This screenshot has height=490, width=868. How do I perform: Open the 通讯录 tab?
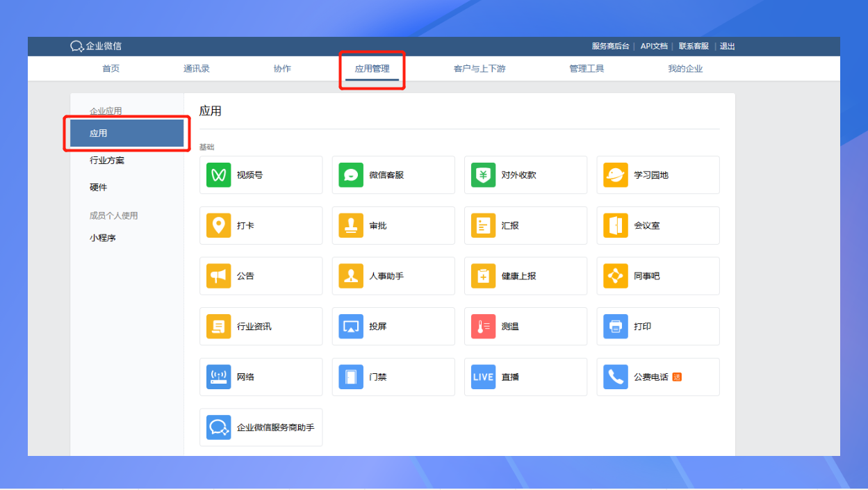[x=197, y=69]
